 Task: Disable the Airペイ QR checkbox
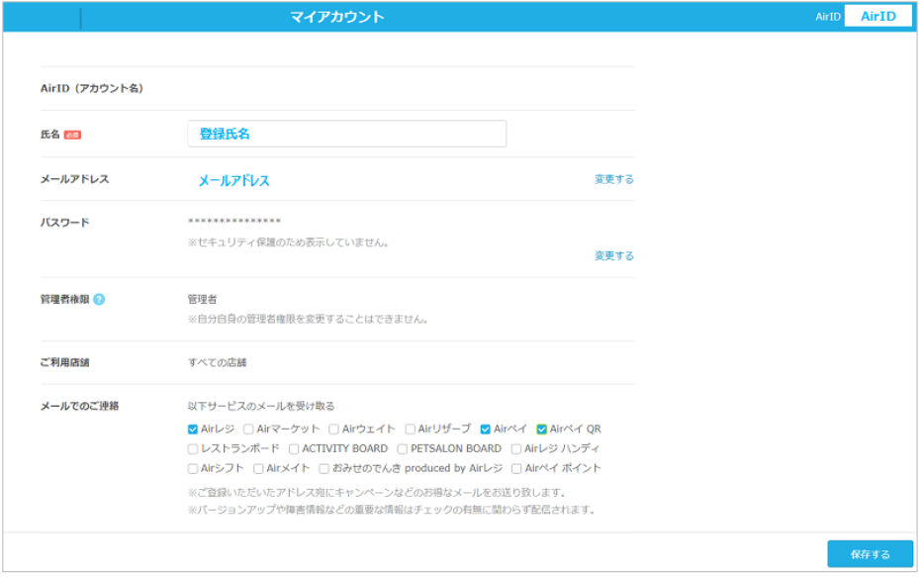[541, 430]
